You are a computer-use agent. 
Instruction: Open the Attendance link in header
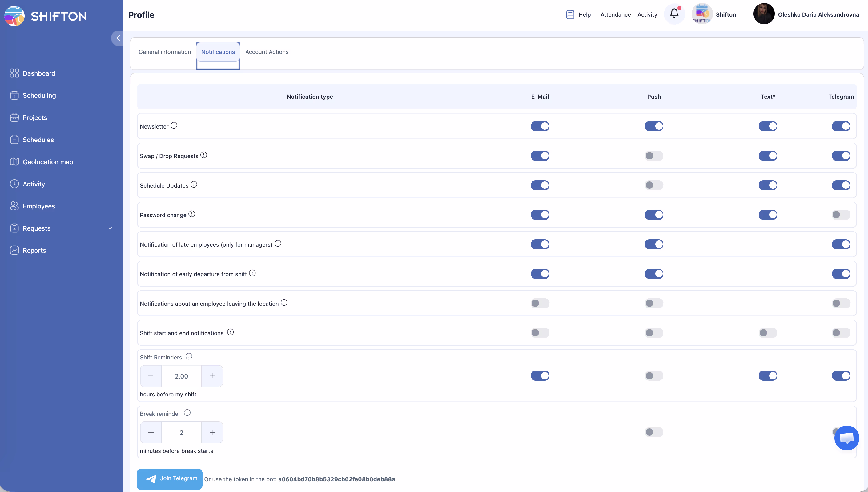(615, 14)
